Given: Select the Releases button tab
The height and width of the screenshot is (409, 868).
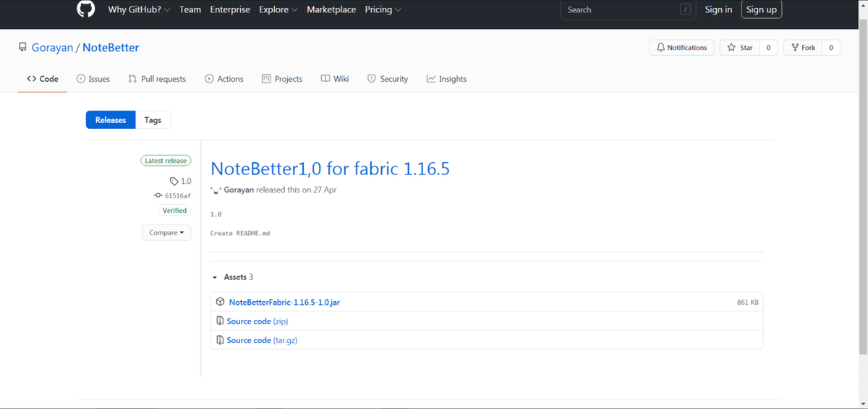Looking at the screenshot, I should 111,120.
